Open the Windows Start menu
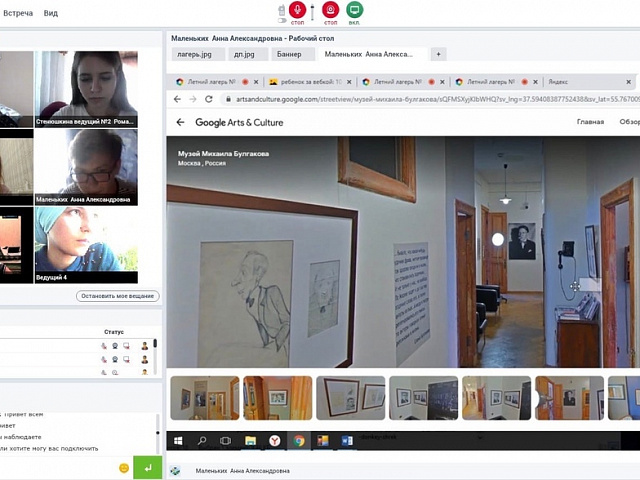The width and height of the screenshot is (640, 480). 178,441
